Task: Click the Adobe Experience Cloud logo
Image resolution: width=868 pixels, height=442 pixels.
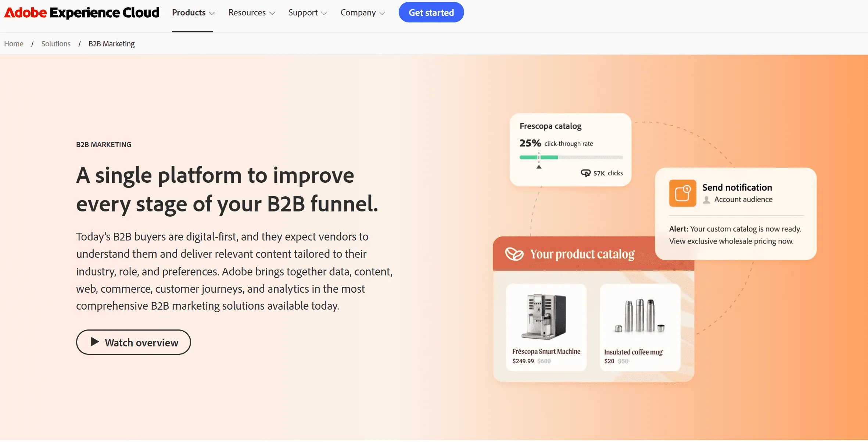Action: [x=82, y=13]
